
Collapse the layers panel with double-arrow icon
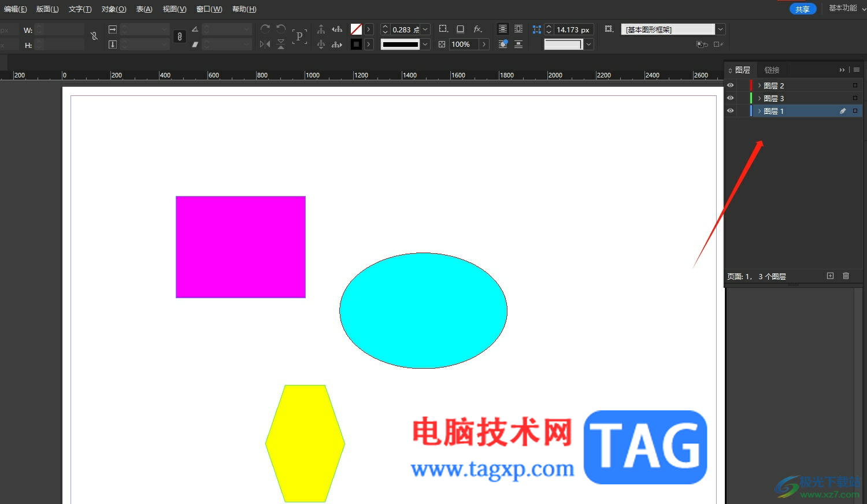point(842,70)
